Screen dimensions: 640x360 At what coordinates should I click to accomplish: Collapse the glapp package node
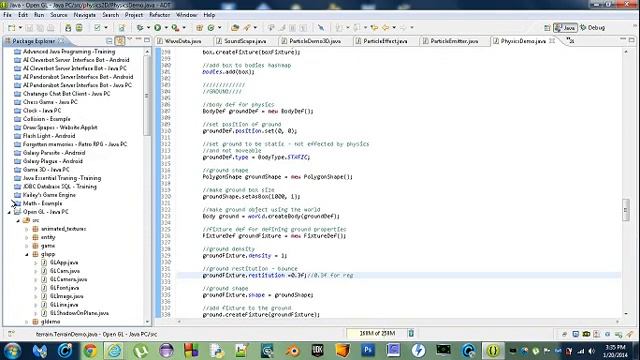[x=27, y=254]
